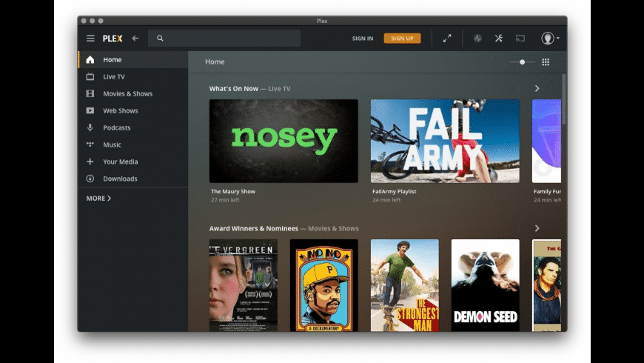Open Downloads in the sidebar

133,179
